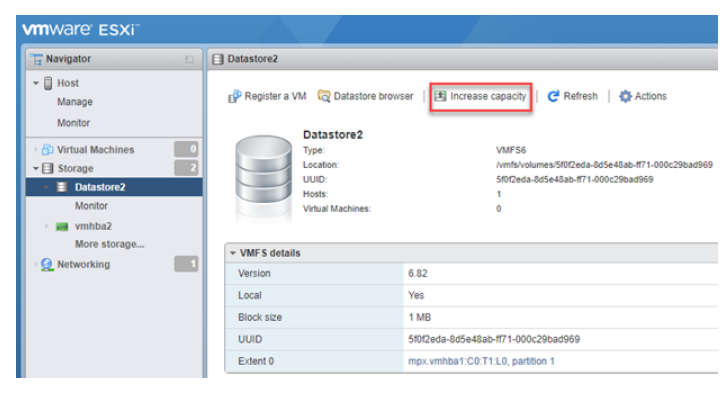Click the Datastore2 heading text
The image size is (727, 393).
(333, 135)
